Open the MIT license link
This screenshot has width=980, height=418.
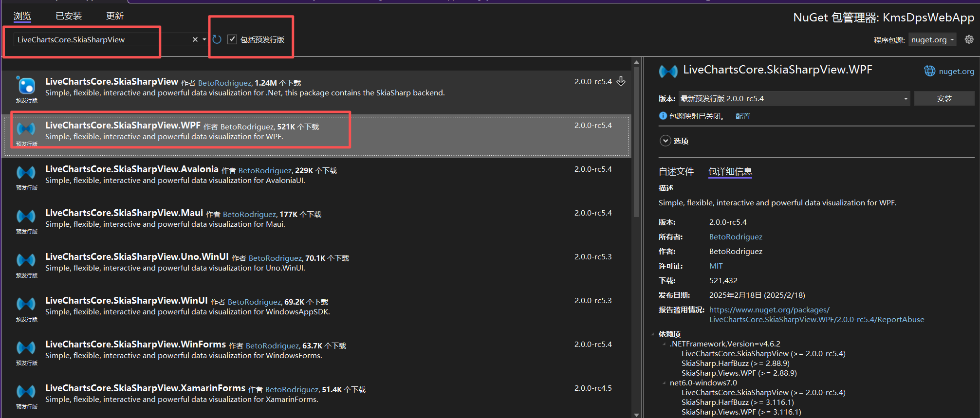point(716,266)
